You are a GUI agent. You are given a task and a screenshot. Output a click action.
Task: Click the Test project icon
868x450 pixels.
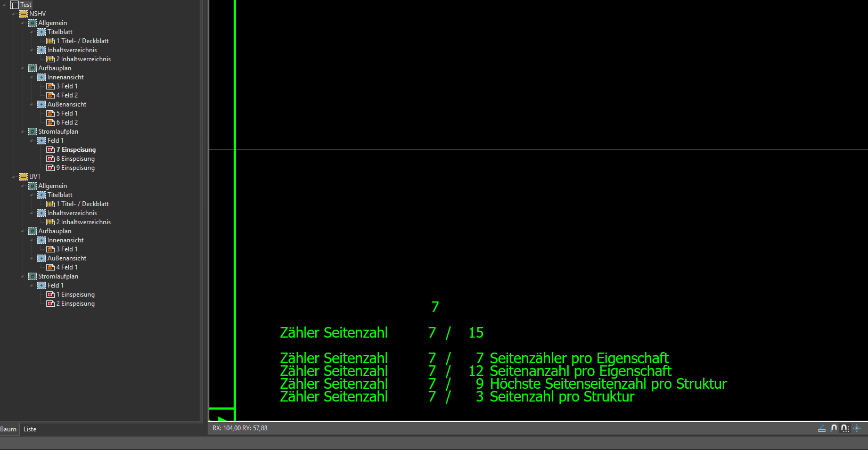pyautogui.click(x=14, y=5)
